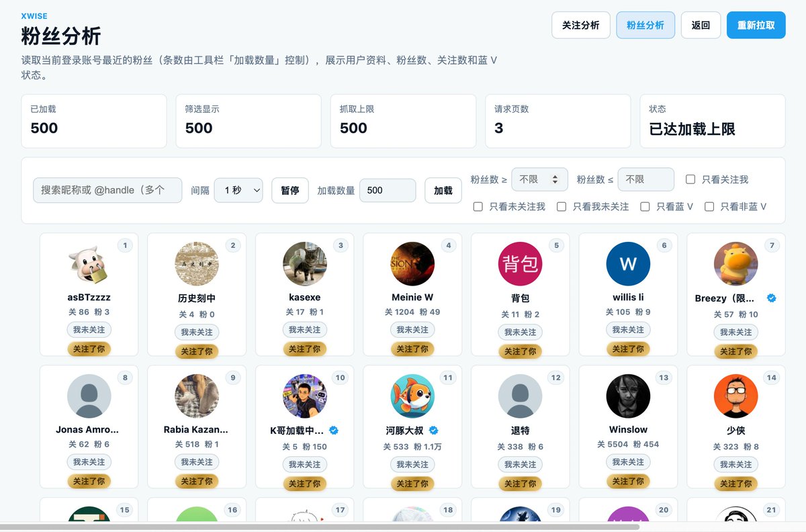This screenshot has height=532, width=806.
Task: Click asBTzzzz cow avatar
Action: [89, 264]
